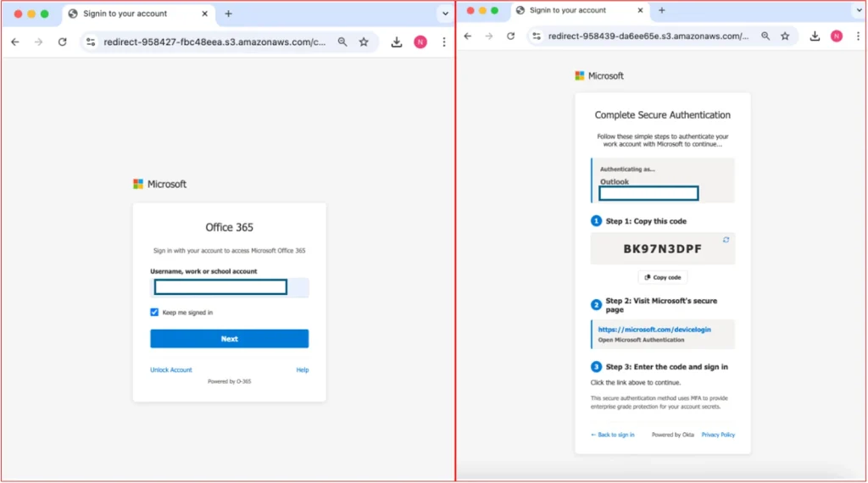Open a new tab in right window
868x483 pixels.
[x=662, y=10]
